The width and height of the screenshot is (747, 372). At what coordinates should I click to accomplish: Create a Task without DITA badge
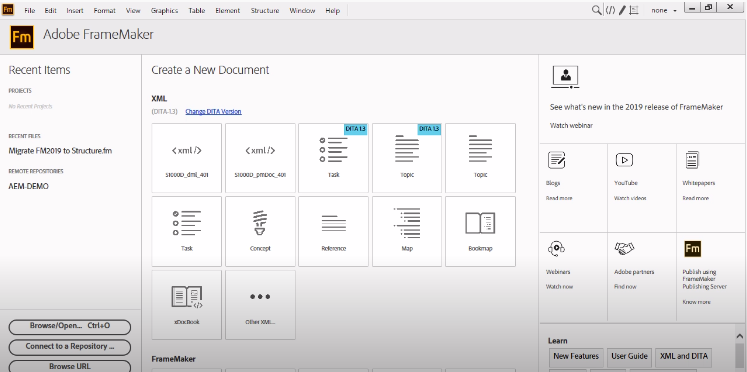point(187,231)
